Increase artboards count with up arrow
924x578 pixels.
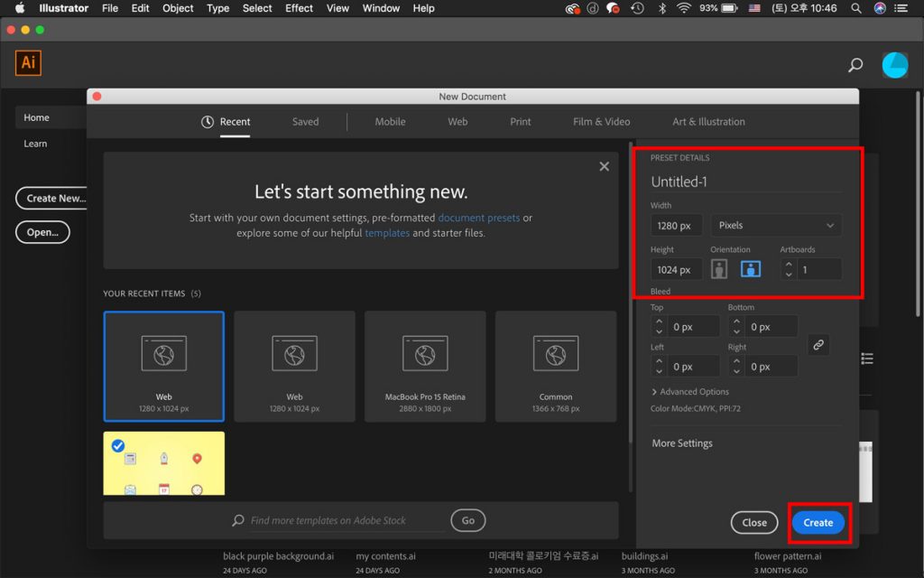coord(789,265)
